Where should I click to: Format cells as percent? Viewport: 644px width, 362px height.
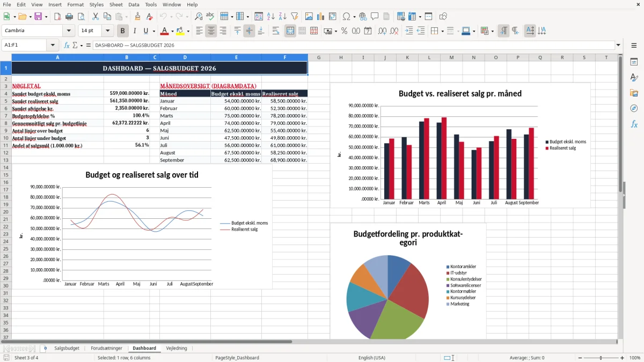click(345, 31)
